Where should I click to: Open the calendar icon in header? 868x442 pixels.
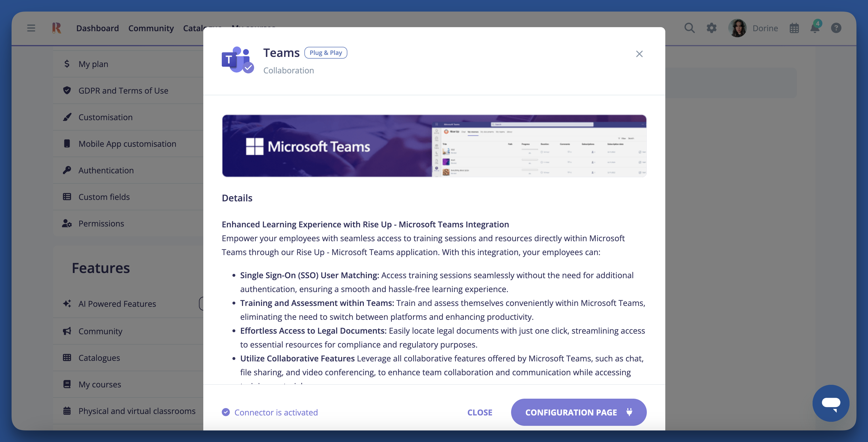pyautogui.click(x=794, y=28)
